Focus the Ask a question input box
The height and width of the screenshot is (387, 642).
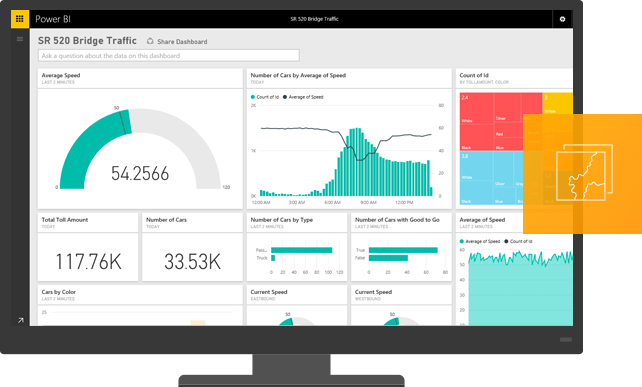169,56
